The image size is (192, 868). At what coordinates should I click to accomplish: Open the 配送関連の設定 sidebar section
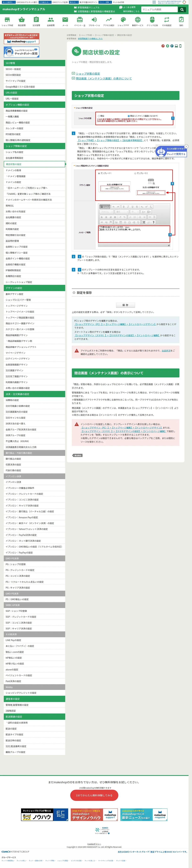tap(34, 717)
